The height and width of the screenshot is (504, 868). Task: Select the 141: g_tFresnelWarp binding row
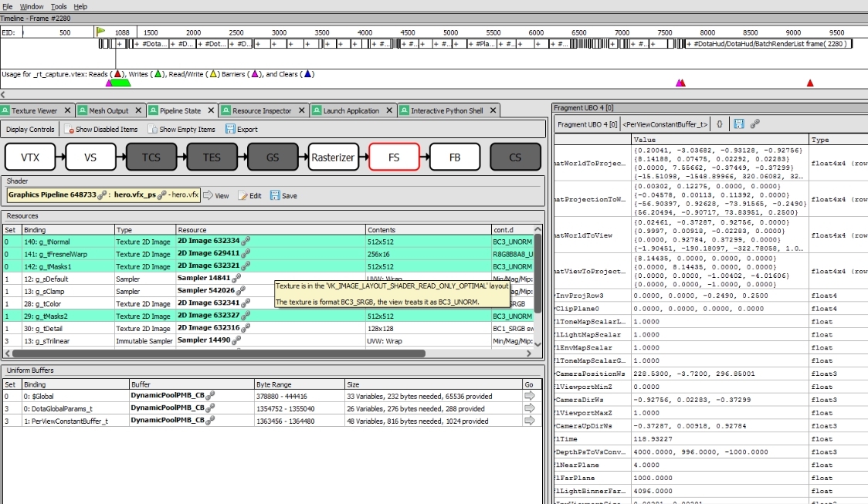point(268,254)
